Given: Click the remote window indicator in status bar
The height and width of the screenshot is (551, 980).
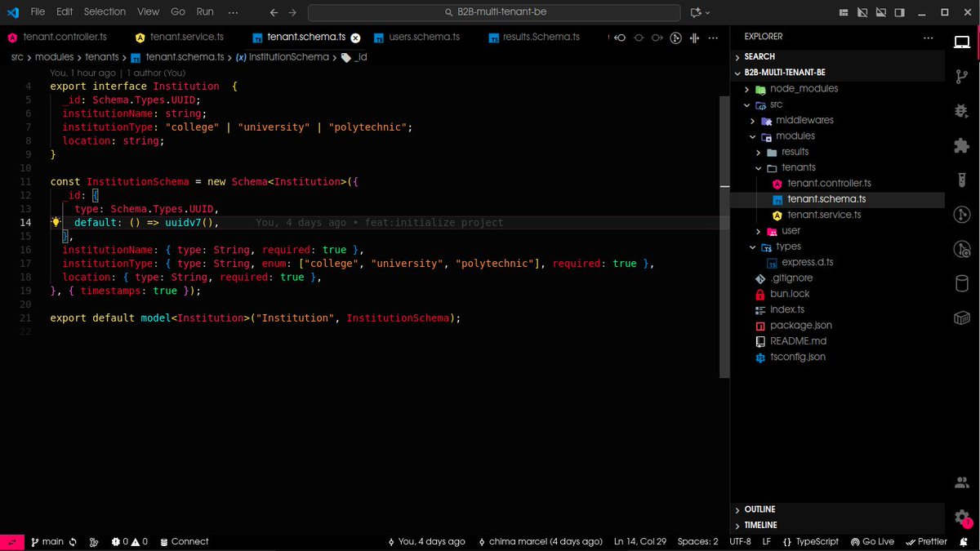Looking at the screenshot, I should (11, 542).
